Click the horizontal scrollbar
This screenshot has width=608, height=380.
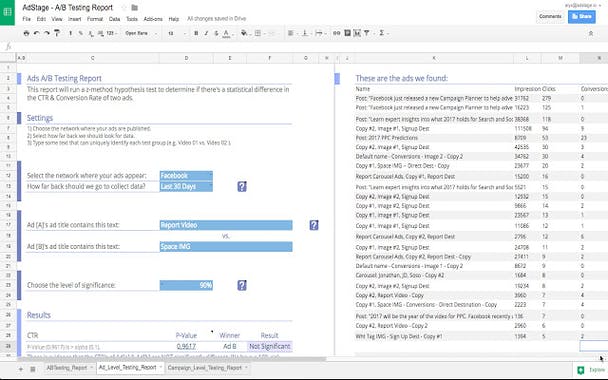[x=171, y=359]
